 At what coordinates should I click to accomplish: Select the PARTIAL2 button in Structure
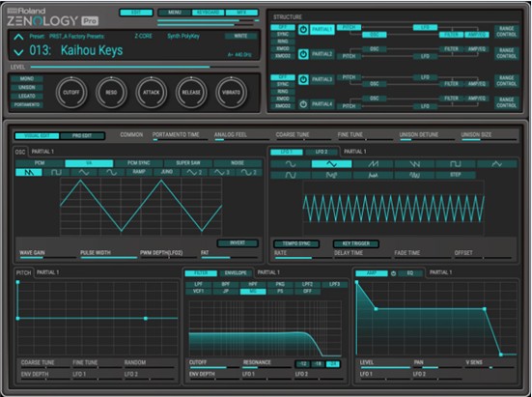322,54
